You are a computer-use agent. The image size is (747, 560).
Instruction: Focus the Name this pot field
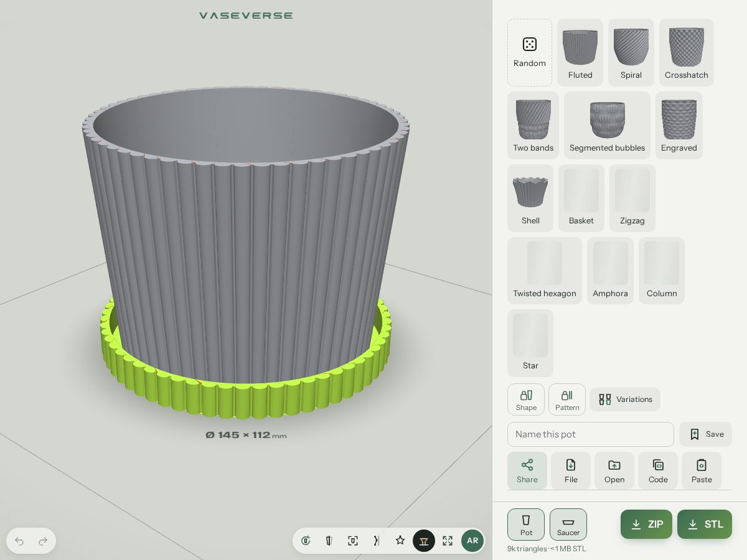(591, 434)
